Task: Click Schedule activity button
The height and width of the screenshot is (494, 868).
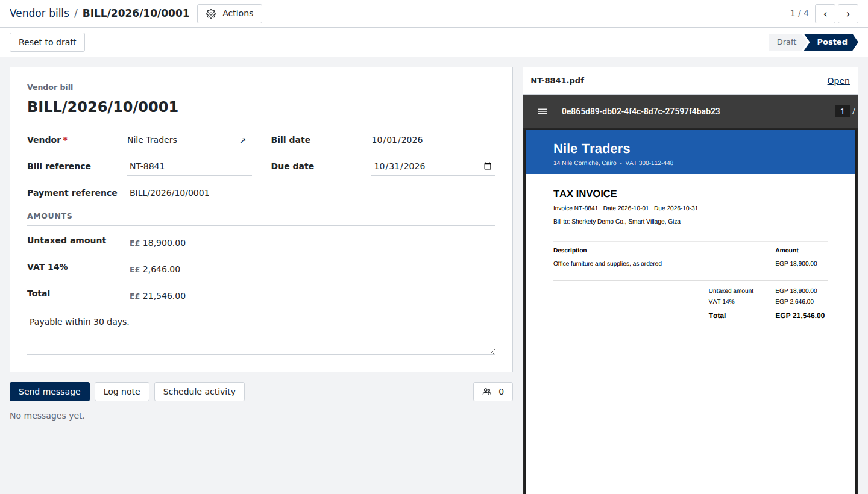Action: [200, 392]
